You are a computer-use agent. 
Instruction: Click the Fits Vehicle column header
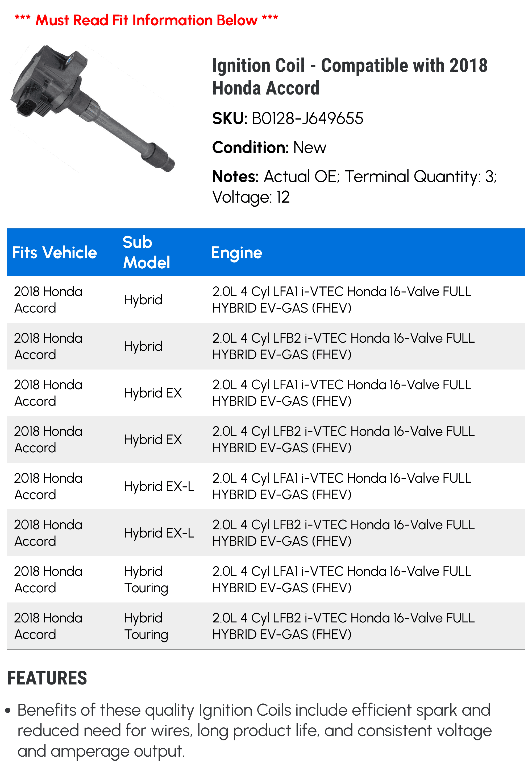[x=55, y=253]
